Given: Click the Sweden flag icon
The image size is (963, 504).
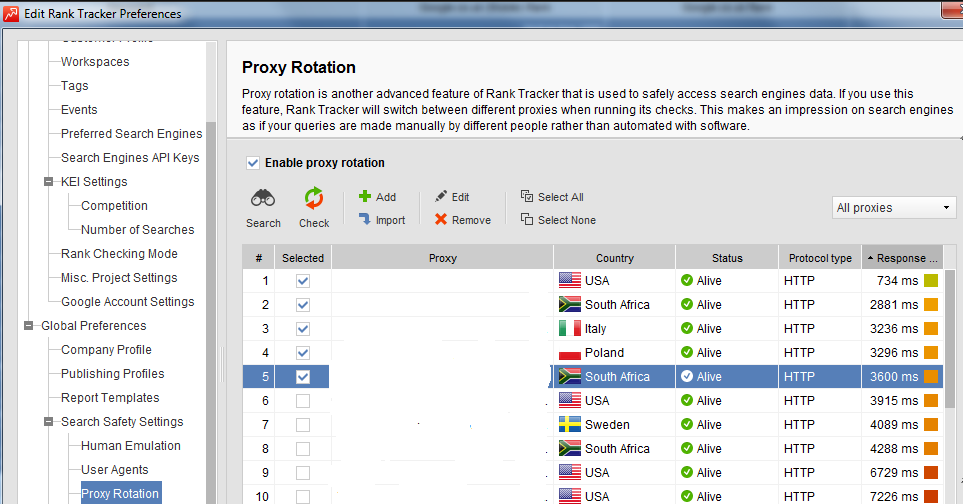Looking at the screenshot, I should coord(570,424).
